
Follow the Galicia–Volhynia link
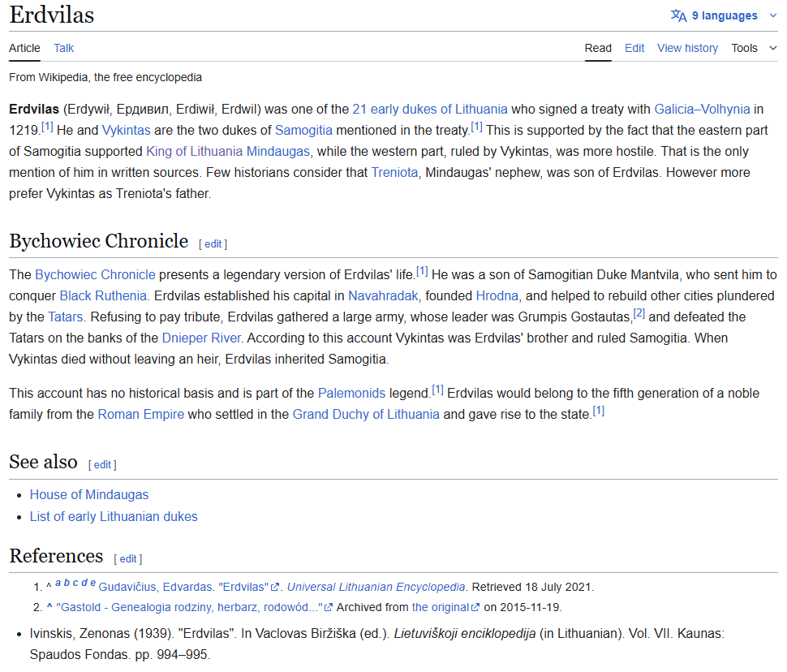coord(702,109)
